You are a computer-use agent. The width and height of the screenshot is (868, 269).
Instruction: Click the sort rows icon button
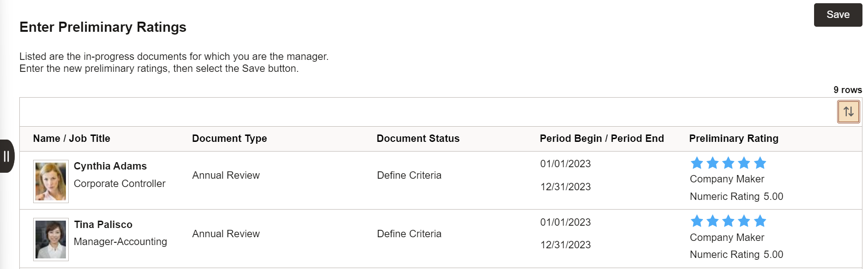848,111
